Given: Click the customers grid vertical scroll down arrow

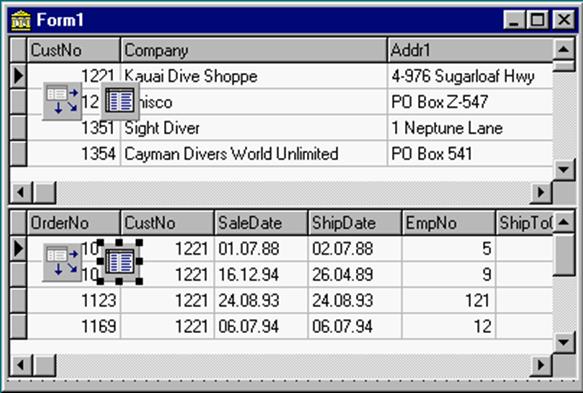Looking at the screenshot, I should [x=564, y=170].
